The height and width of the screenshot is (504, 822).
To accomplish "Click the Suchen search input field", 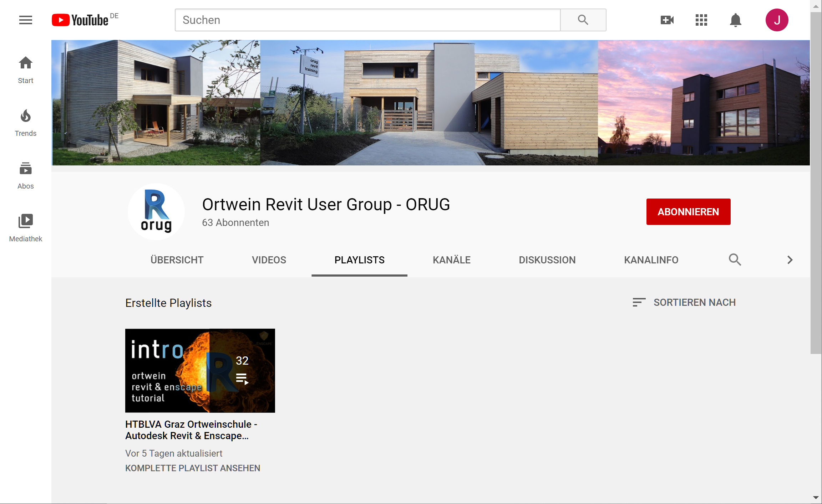I will tap(367, 20).
